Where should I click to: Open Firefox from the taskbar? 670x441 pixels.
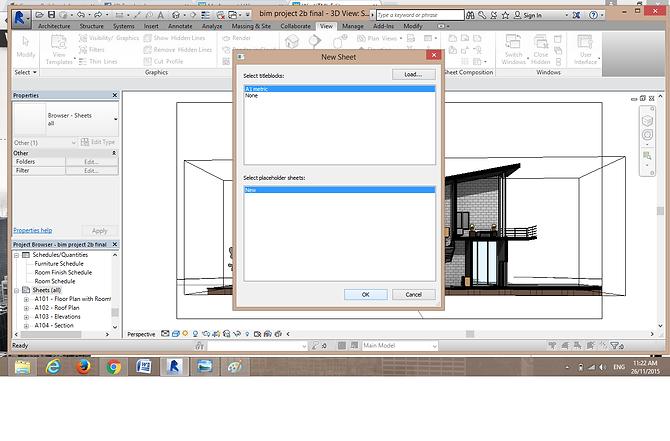[x=83, y=367]
